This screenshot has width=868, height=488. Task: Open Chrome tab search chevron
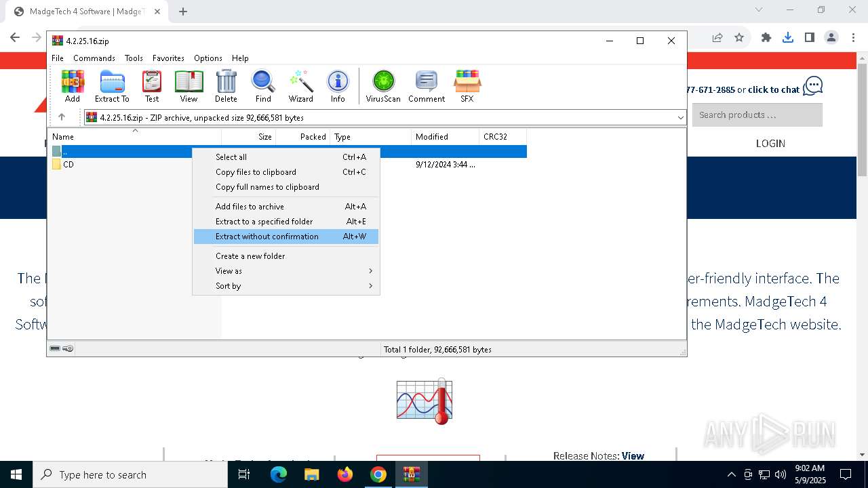759,9
